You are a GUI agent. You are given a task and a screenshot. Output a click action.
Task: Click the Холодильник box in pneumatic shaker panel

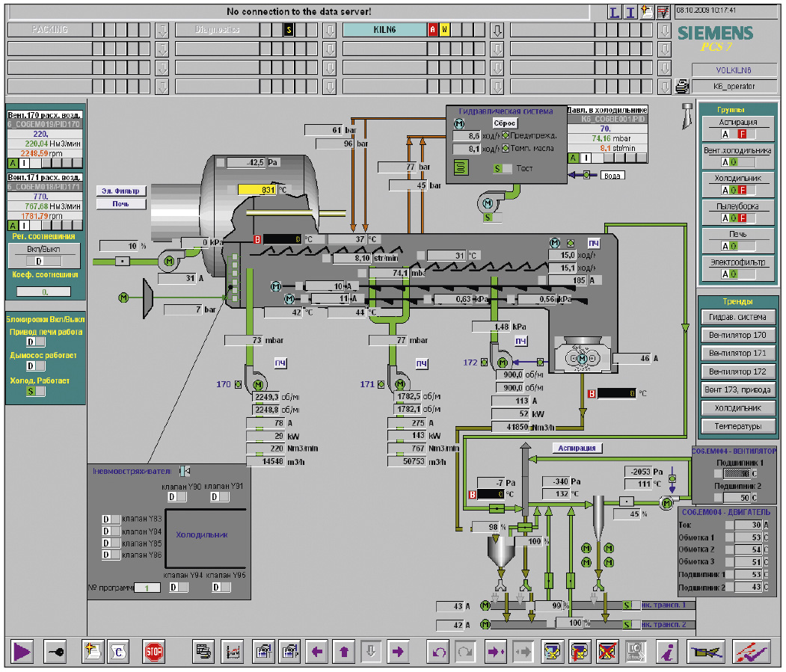tap(205, 539)
